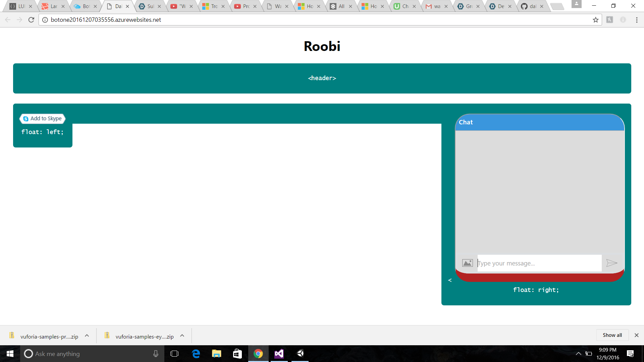Click the Add to Skype button
644x362 pixels.
click(x=43, y=119)
